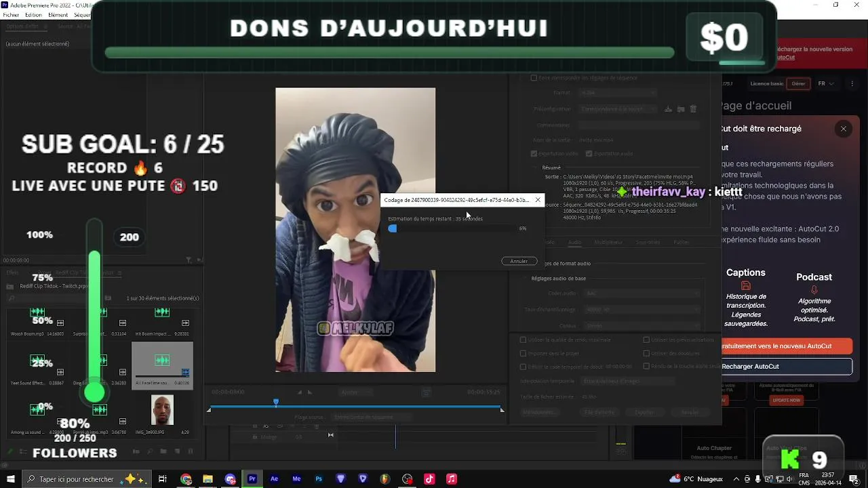Open the Gérer license button
The image size is (868, 488).
(798, 83)
